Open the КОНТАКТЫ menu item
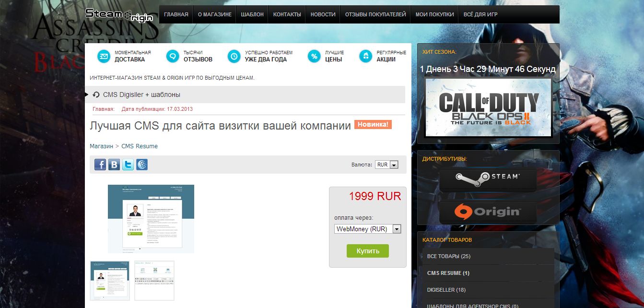 coord(287,14)
